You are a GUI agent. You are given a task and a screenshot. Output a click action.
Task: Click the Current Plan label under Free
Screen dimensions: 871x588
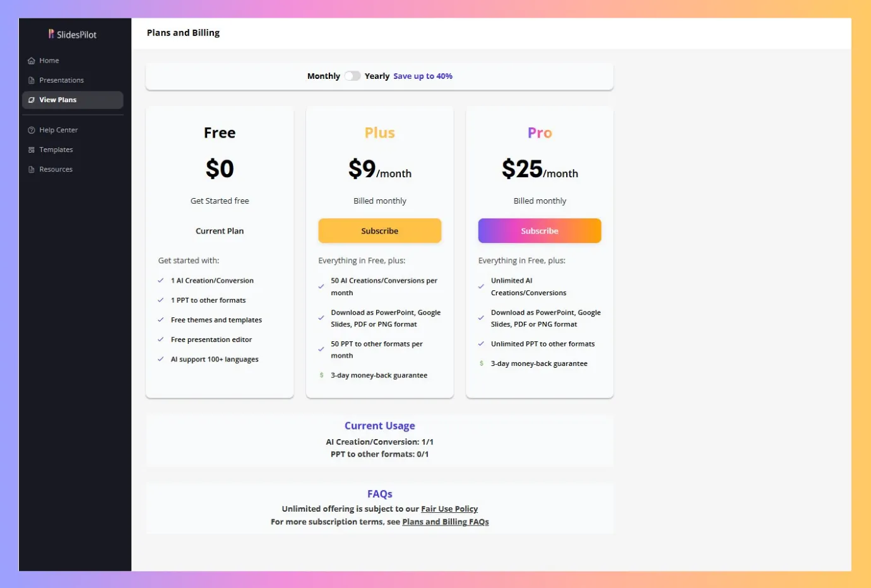(220, 231)
